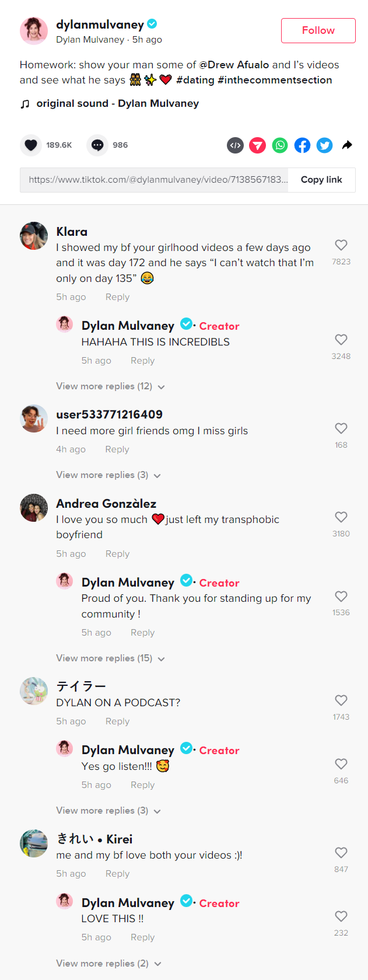Share video to Facebook
Viewport: 368px width, 980px height.
[x=302, y=145]
